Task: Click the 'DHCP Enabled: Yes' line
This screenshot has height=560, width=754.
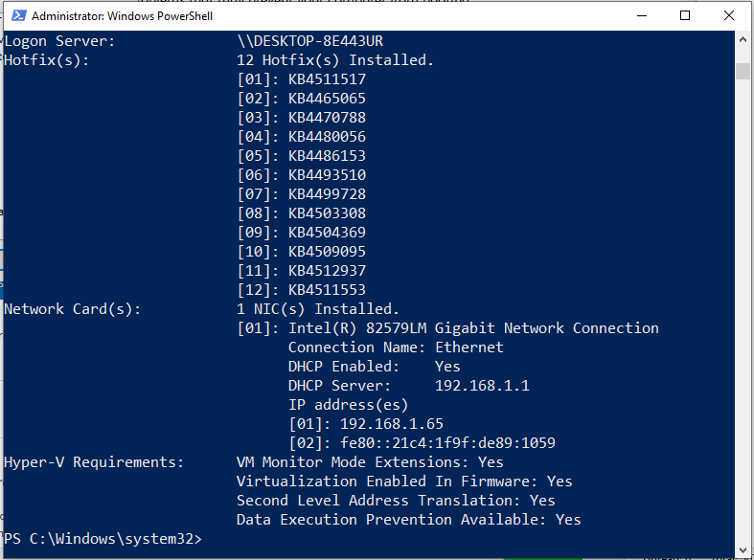Action: coord(374,367)
